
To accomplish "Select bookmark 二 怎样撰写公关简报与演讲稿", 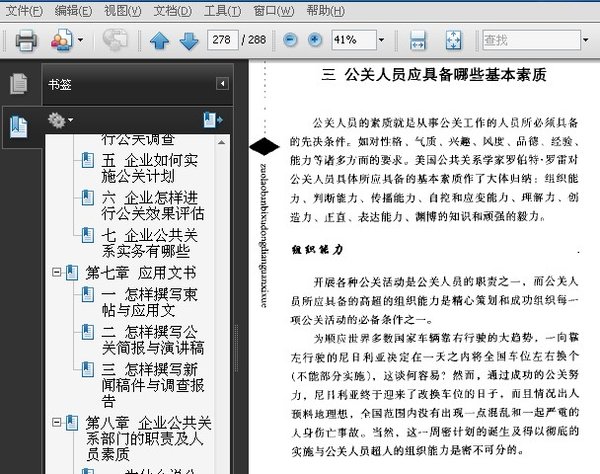I will [x=153, y=340].
